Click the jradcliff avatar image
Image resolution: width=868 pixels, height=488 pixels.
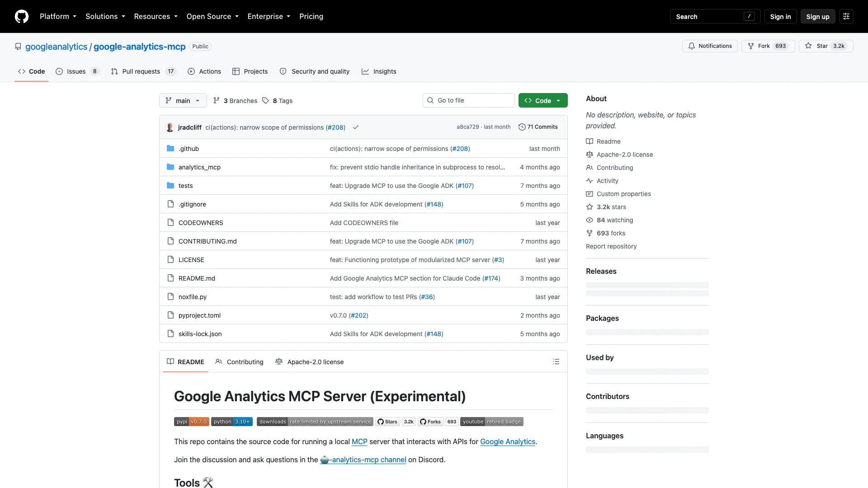point(170,127)
